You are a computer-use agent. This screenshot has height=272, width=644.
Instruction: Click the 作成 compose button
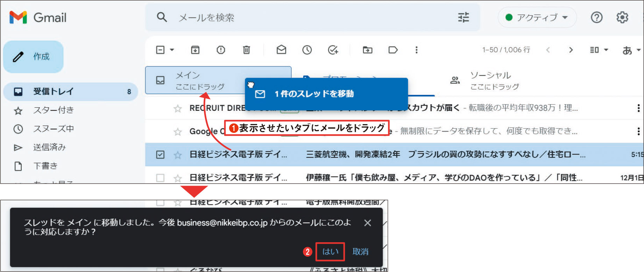pos(33,57)
